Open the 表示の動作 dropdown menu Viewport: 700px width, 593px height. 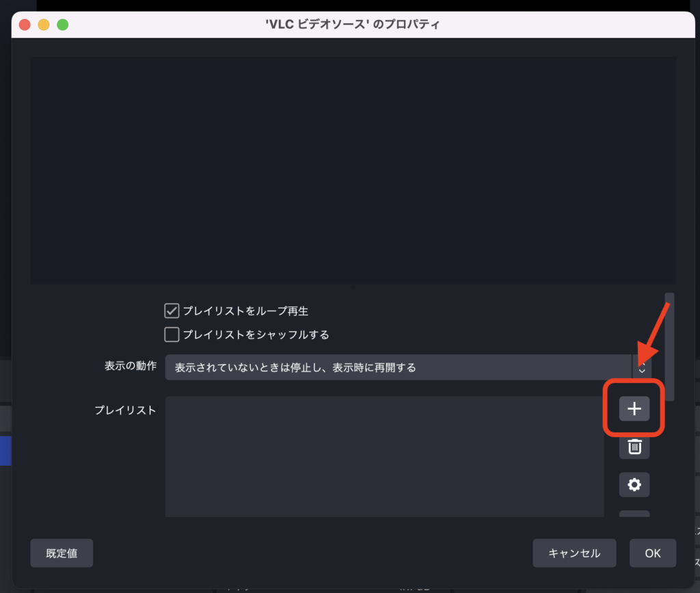[408, 367]
